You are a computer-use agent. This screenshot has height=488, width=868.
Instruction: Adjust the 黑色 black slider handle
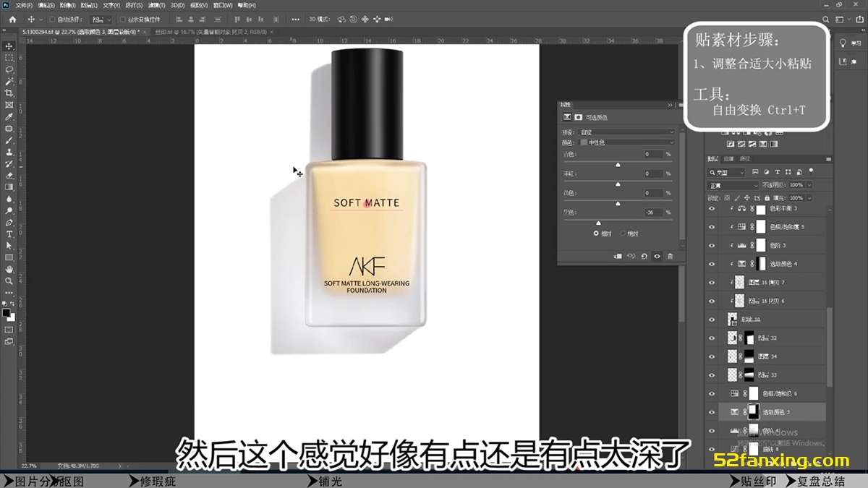(598, 223)
